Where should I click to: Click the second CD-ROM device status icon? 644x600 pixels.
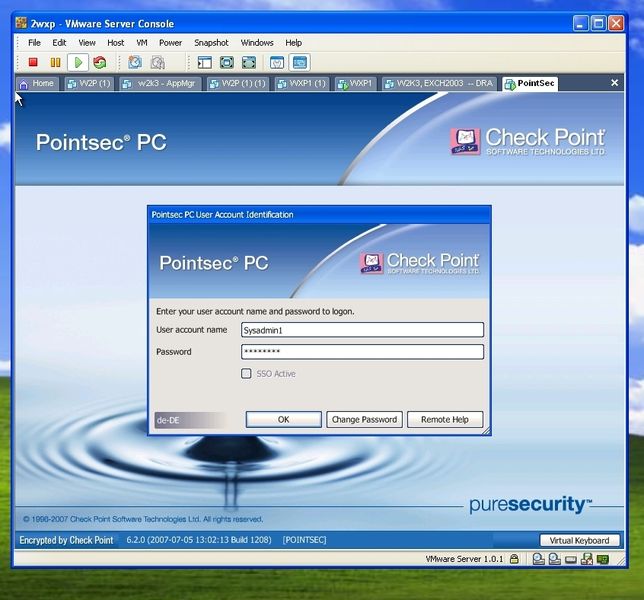click(x=554, y=559)
